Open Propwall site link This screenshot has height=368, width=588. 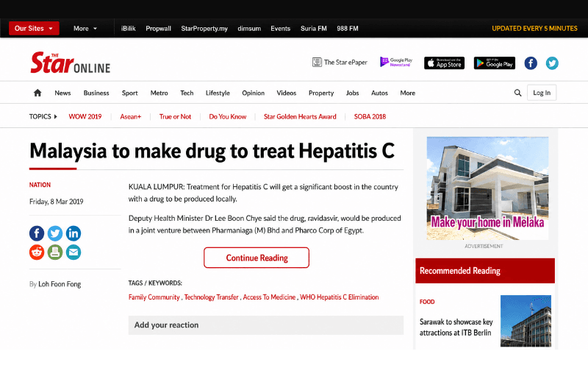(x=158, y=29)
